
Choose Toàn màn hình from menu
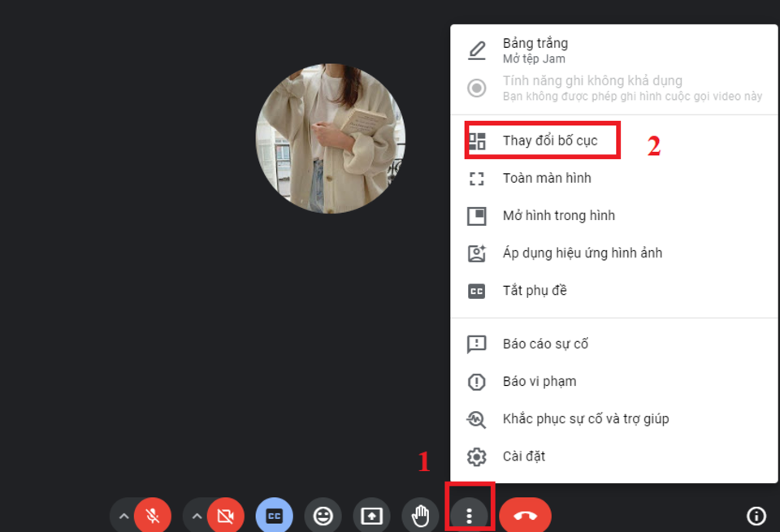(x=547, y=178)
